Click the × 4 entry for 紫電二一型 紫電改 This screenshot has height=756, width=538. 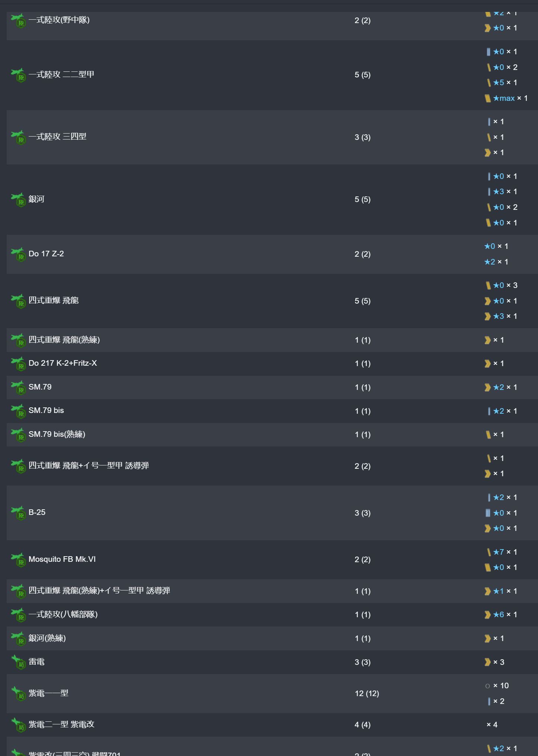pyautogui.click(x=492, y=725)
